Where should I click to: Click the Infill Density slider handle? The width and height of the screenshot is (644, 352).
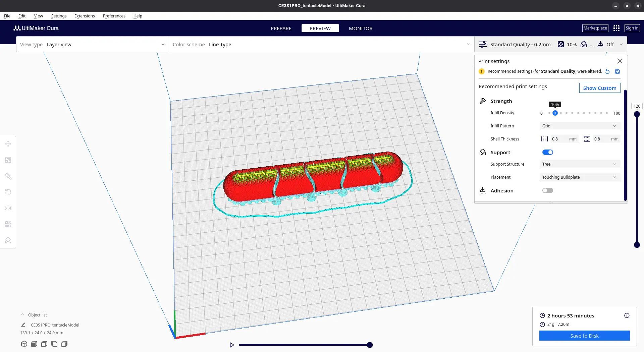(x=555, y=113)
